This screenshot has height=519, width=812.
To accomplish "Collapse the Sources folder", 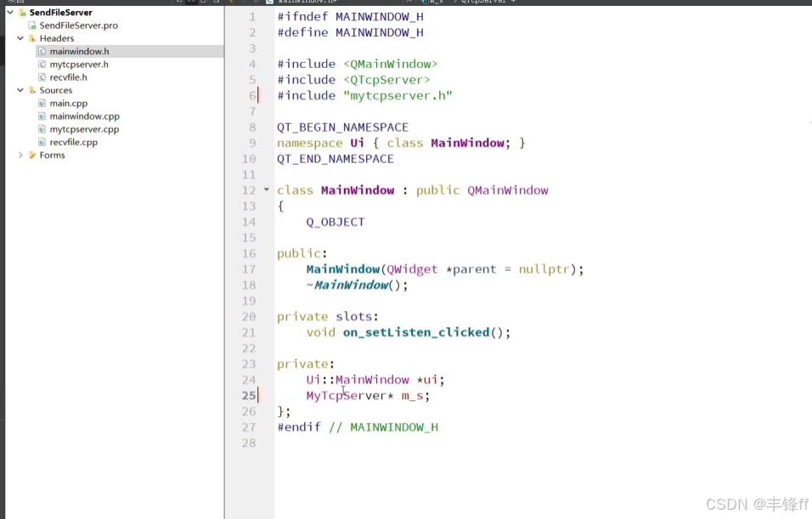I will 20,90.
